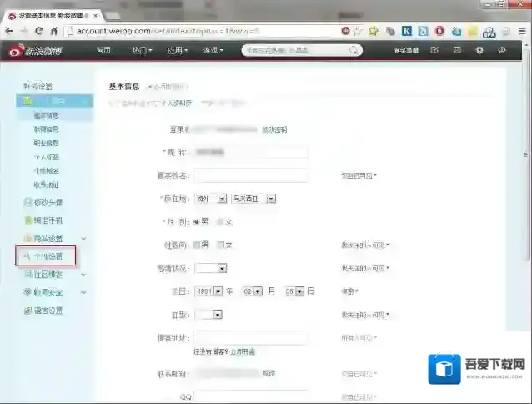Open the blue K extension icon
Image resolution: width=532 pixels, height=404 pixels.
click(406, 31)
